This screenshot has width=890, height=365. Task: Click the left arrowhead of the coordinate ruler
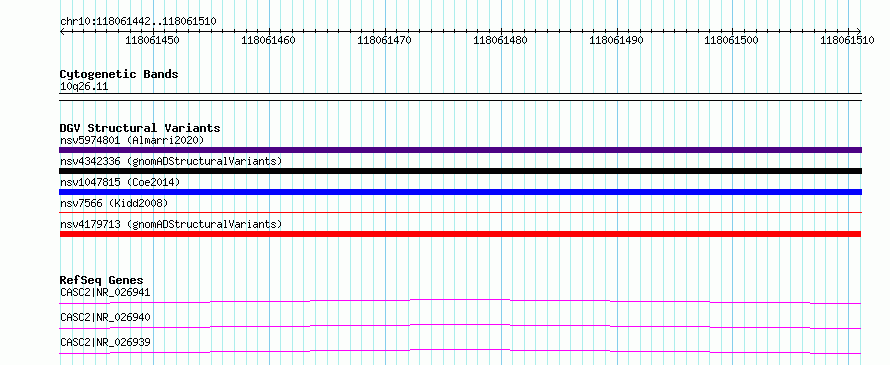tap(62, 31)
